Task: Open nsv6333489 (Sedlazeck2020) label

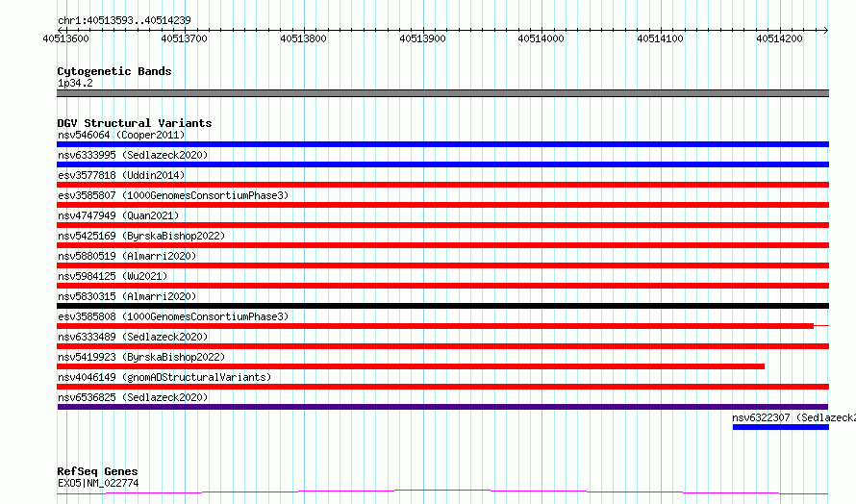Action: 133,337
